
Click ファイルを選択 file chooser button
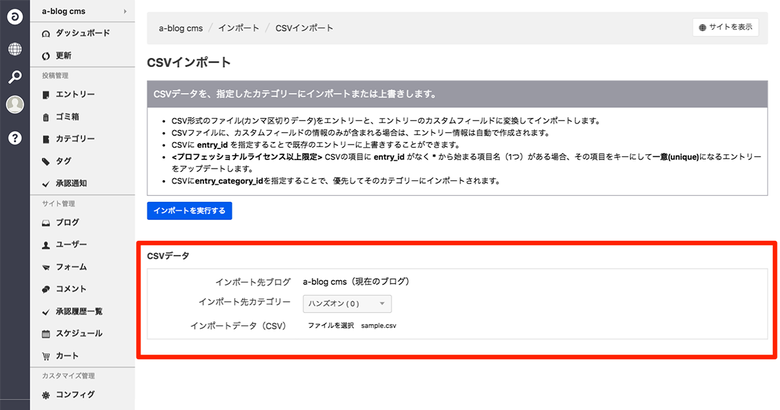tap(331, 325)
